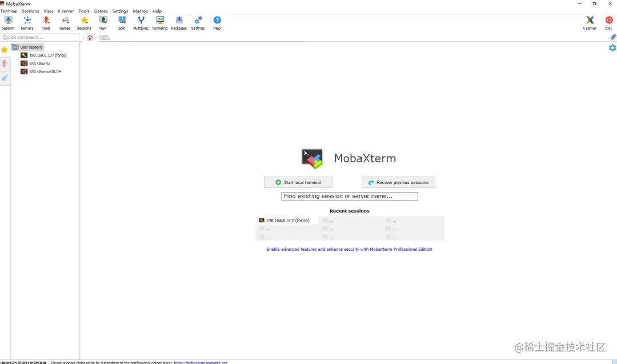Click the WSL-Ubuntu-20.04 session icon
The image size is (617, 364).
[24, 71]
